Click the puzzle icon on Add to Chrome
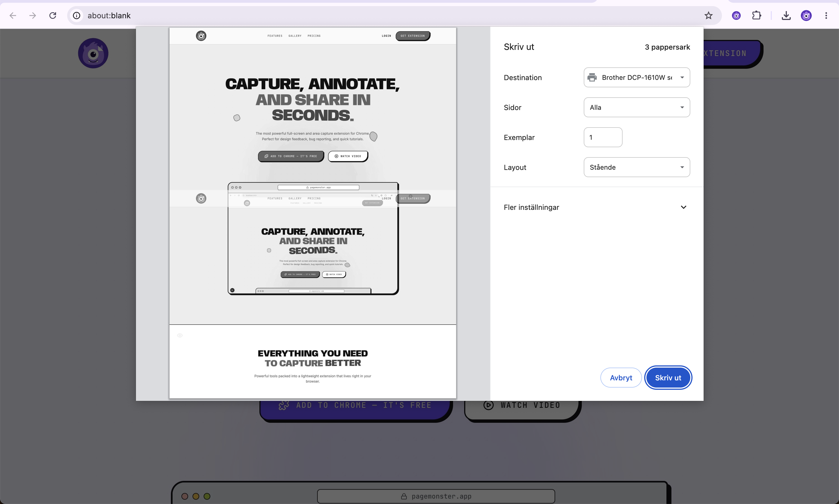Image resolution: width=839 pixels, height=504 pixels. [284, 405]
